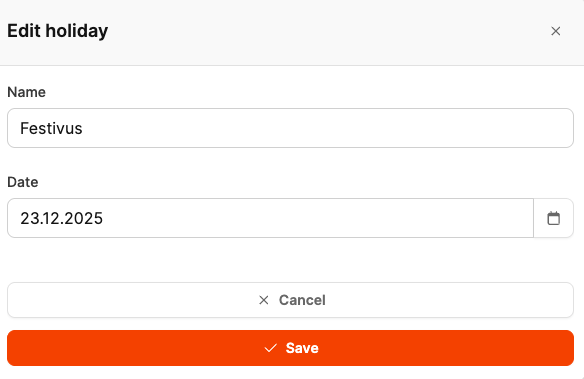Click the empty area after the date value
584x379 pixels.
318,218
